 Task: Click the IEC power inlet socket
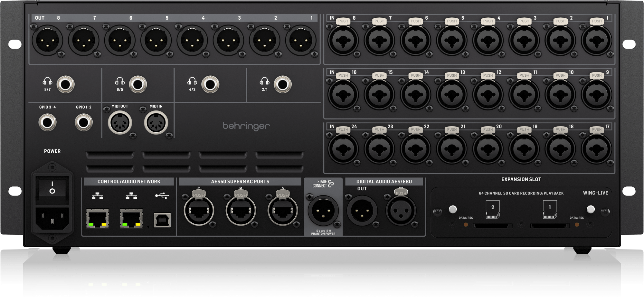[x=52, y=219]
